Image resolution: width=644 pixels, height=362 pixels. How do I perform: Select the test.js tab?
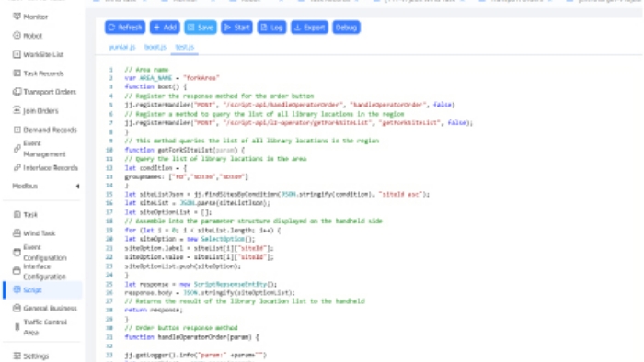[185, 47]
